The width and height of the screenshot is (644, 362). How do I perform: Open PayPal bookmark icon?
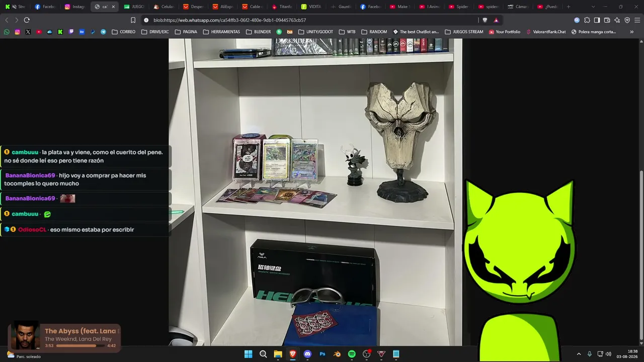[93, 32]
